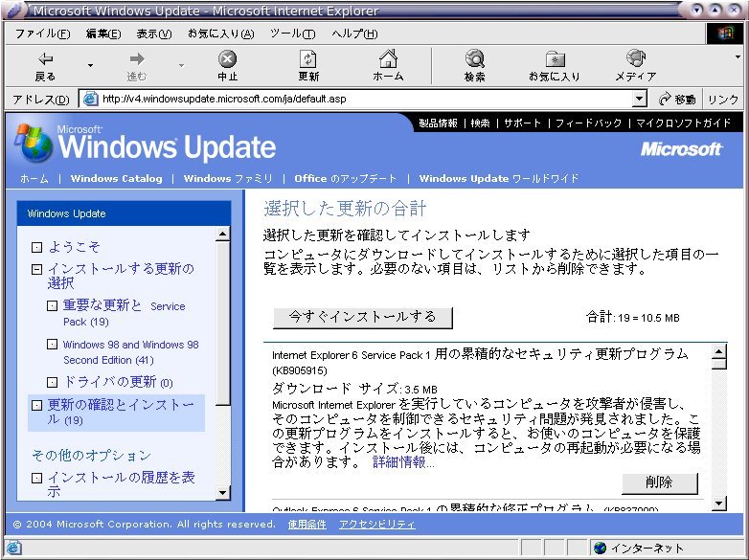Click the status bar page icon
This screenshot has height=560, width=749.
pyautogui.click(x=13, y=548)
